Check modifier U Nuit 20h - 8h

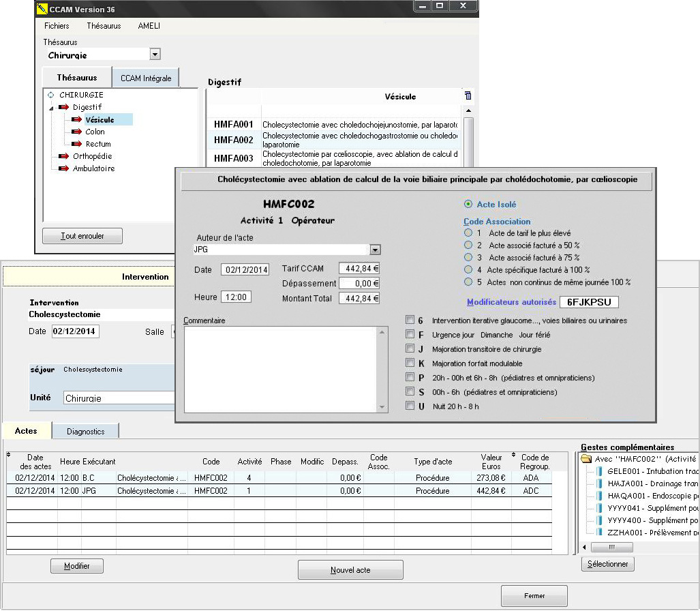point(410,406)
